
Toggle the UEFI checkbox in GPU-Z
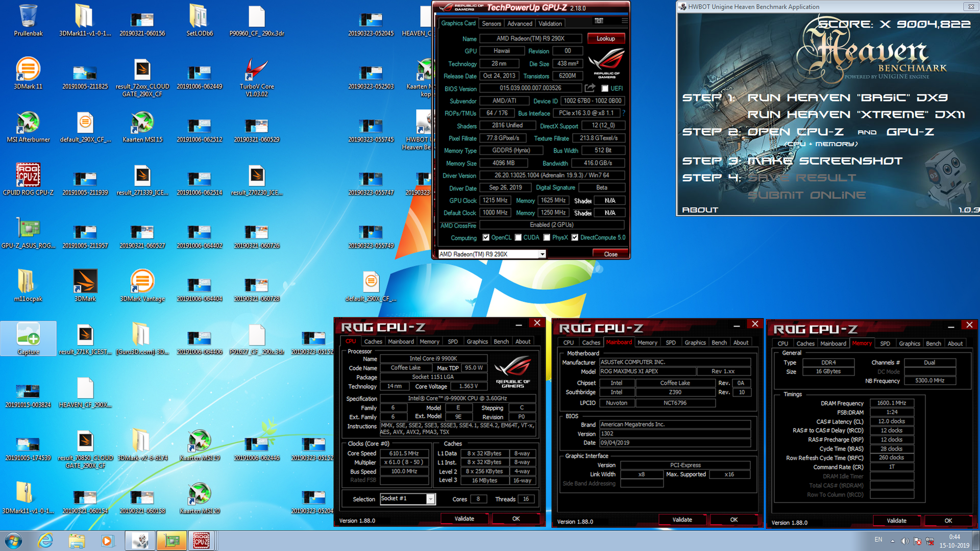click(x=605, y=88)
